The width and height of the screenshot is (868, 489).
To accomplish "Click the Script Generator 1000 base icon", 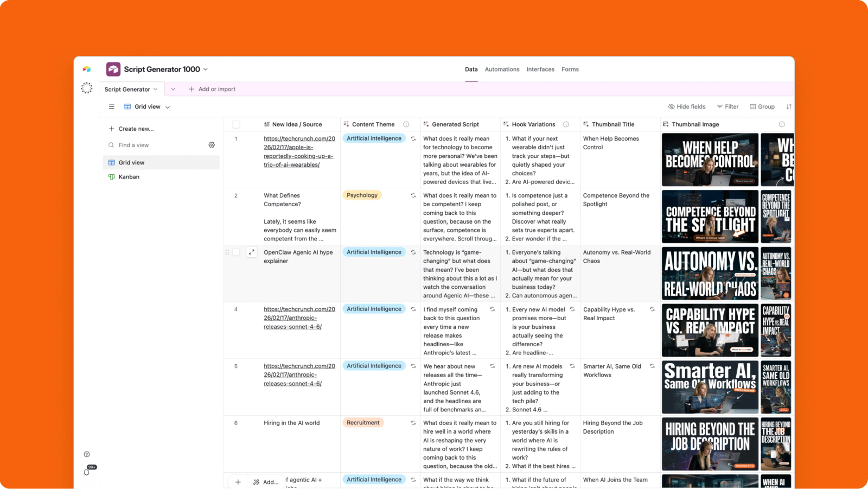I will point(113,69).
